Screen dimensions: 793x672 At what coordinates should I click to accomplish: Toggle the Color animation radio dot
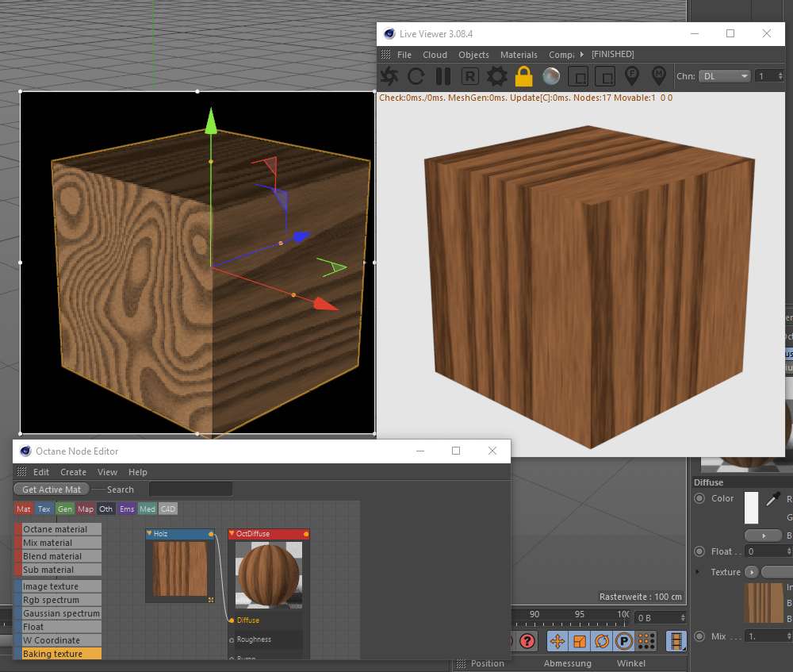[x=699, y=498]
